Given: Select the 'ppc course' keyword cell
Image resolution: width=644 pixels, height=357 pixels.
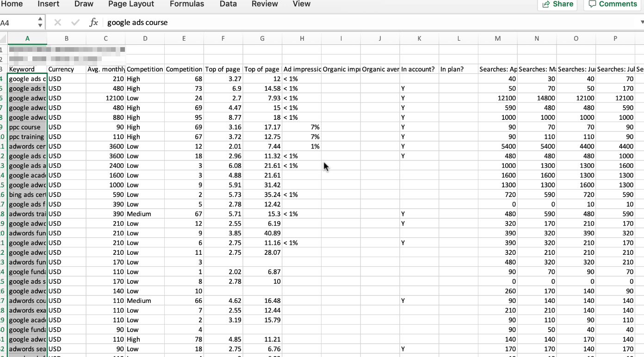Looking at the screenshot, I should 27,127.
